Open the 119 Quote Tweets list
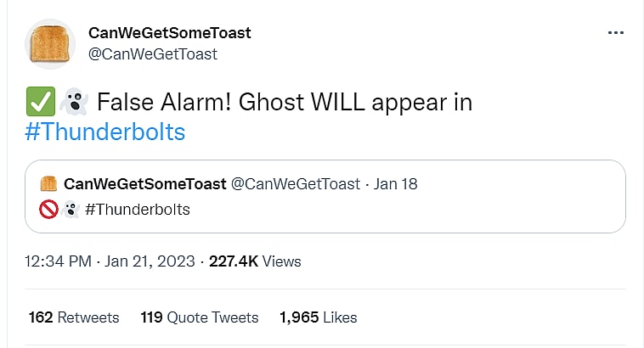This screenshot has height=348, width=644. (x=200, y=317)
